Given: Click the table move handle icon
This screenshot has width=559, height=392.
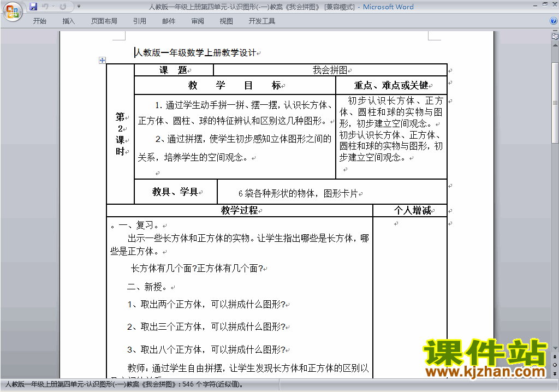Looking at the screenshot, I should (x=102, y=60).
